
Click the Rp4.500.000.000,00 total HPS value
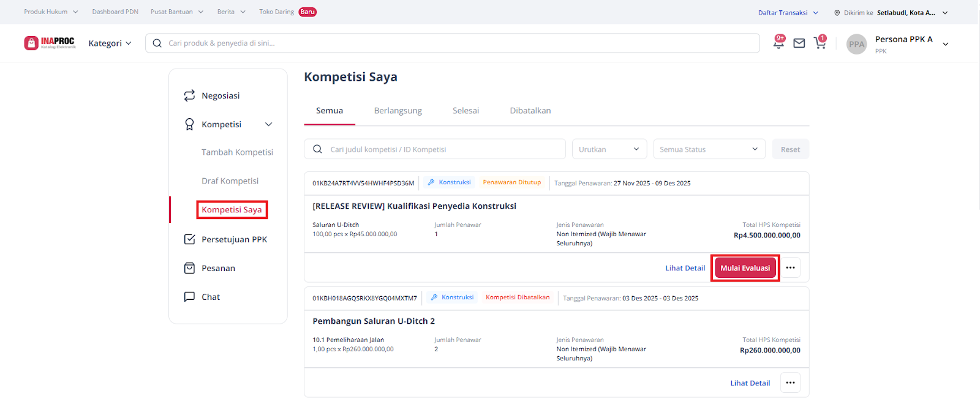coord(767,236)
